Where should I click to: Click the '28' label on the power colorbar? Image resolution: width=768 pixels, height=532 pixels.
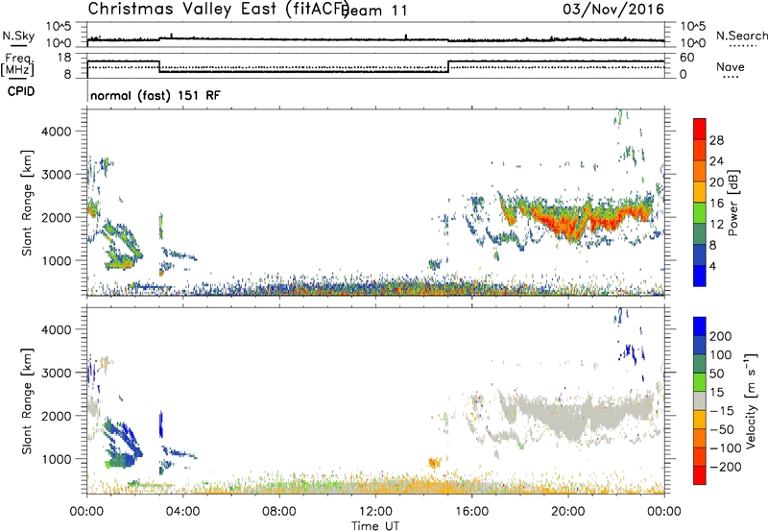[716, 140]
